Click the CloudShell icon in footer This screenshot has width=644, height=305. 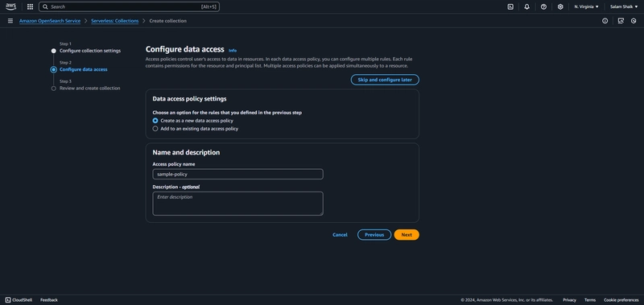click(x=8, y=300)
